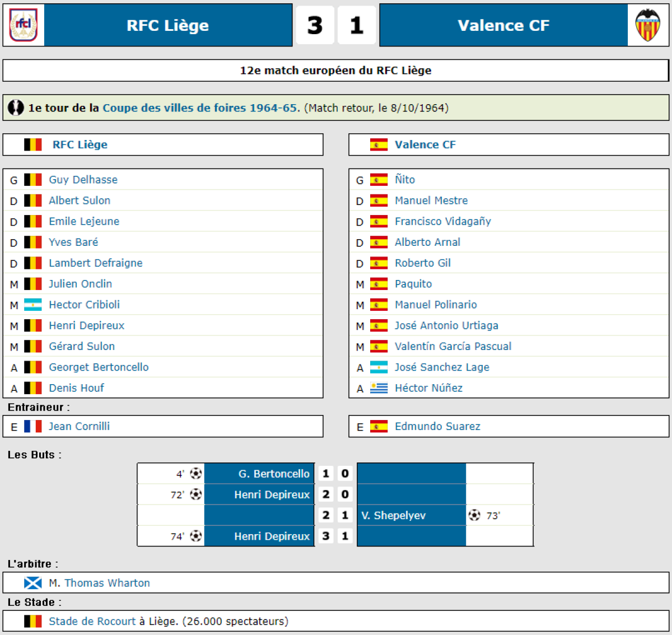Image resolution: width=672 pixels, height=635 pixels.
Task: Click the RFC Liège club crest
Action: point(24,25)
